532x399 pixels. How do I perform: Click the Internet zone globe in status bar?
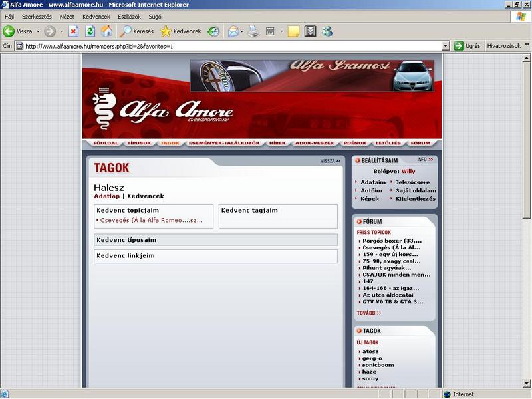447,394
